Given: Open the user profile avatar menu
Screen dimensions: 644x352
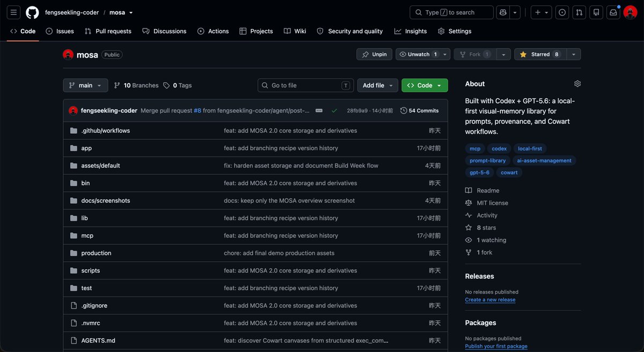Looking at the screenshot, I should click(630, 12).
